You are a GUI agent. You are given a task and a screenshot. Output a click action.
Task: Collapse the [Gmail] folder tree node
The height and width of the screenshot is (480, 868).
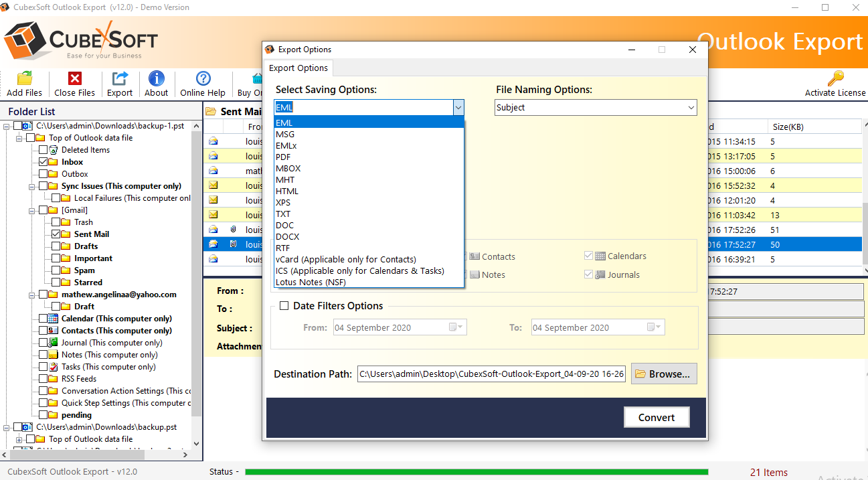pyautogui.click(x=31, y=210)
